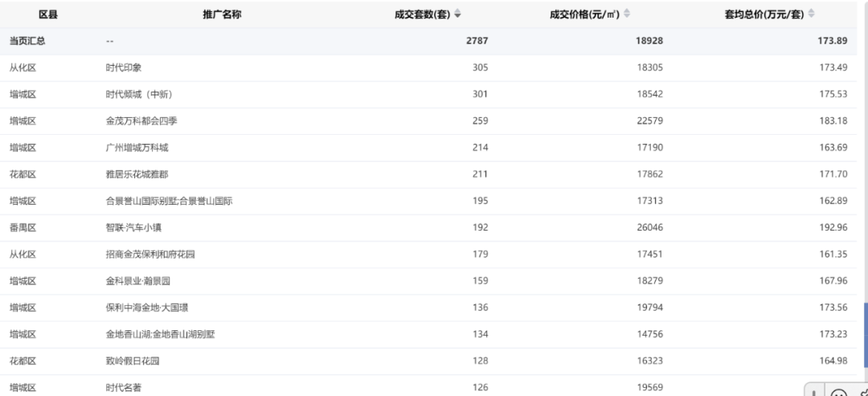
Task: Click the total price 161.35
Action: (x=833, y=255)
